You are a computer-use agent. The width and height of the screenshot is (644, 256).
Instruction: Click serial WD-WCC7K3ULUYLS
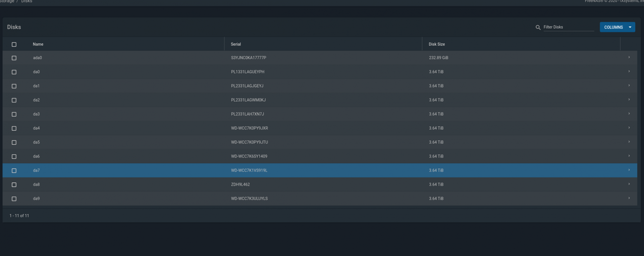(x=250, y=199)
